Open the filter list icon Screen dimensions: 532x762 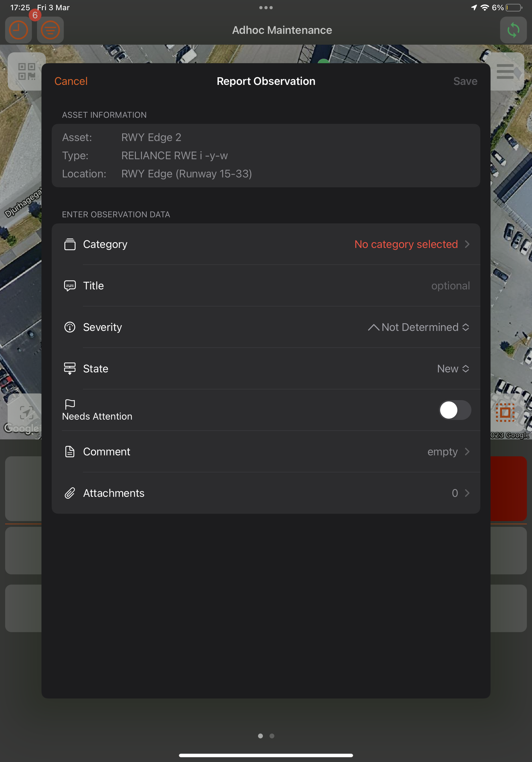50,30
